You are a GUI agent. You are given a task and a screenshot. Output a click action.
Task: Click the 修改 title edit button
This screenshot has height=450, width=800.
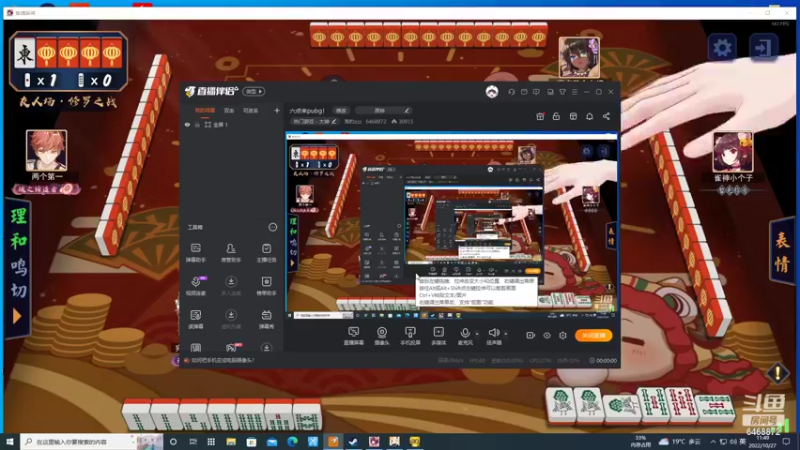tap(341, 110)
